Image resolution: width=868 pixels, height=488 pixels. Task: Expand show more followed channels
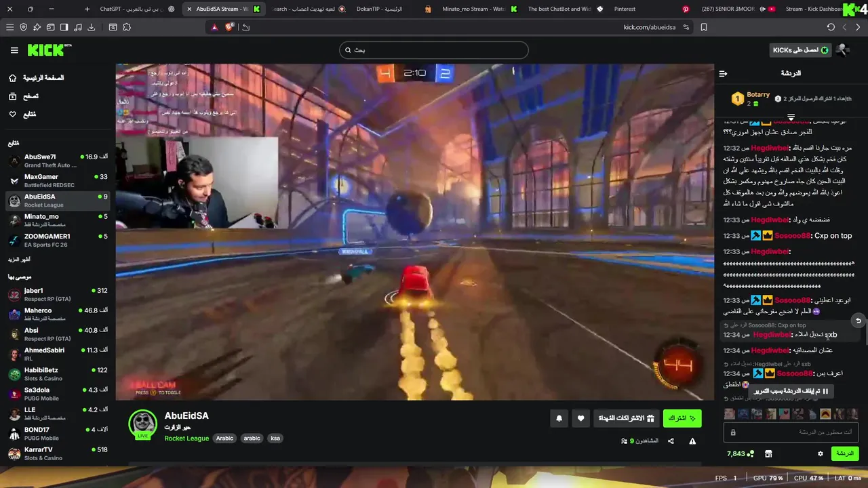(19, 260)
